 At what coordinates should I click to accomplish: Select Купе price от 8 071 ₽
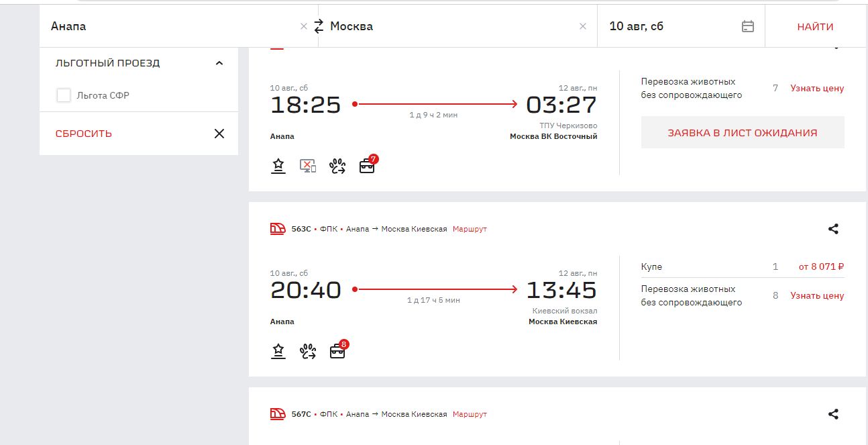click(820, 266)
